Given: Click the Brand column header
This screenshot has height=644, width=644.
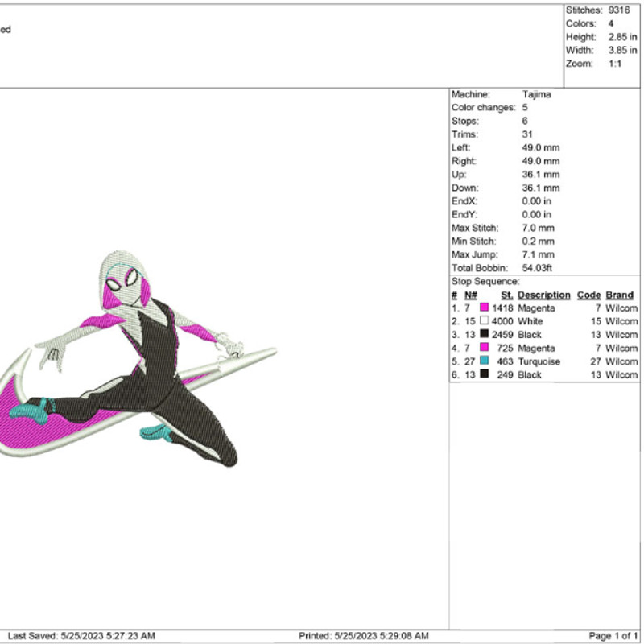Looking at the screenshot, I should pos(619,295).
